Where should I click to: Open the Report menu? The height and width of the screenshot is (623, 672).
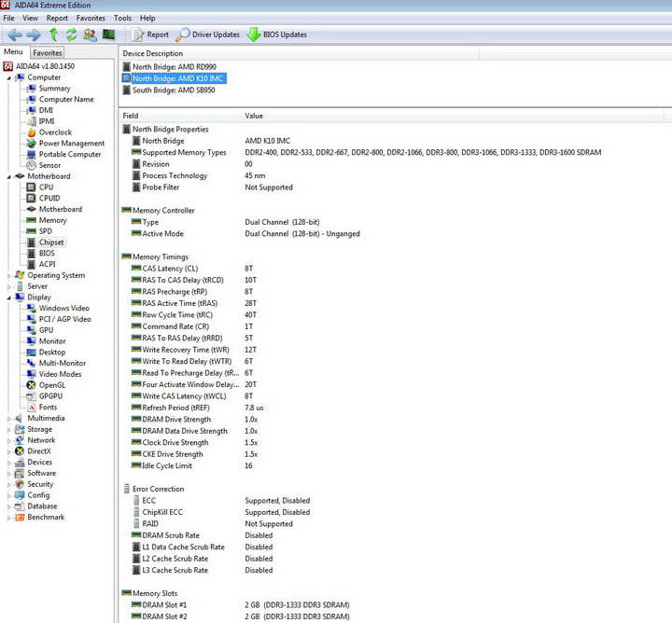[57, 18]
